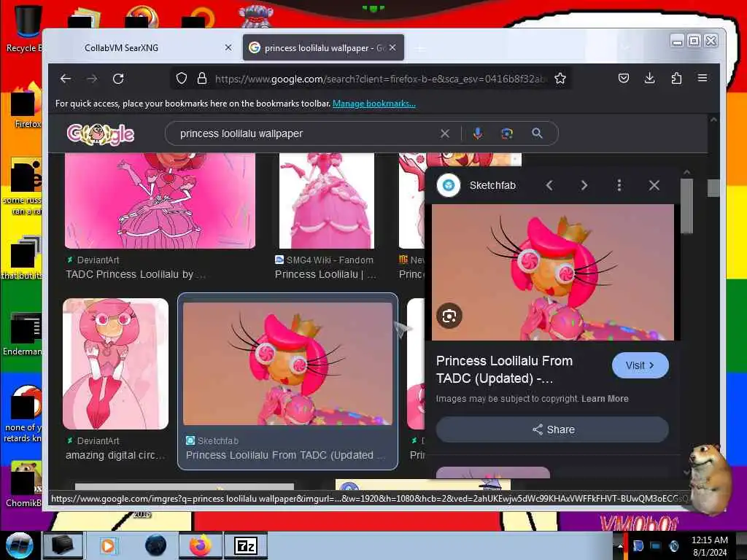Reload the page with the refresh icon

point(118,79)
